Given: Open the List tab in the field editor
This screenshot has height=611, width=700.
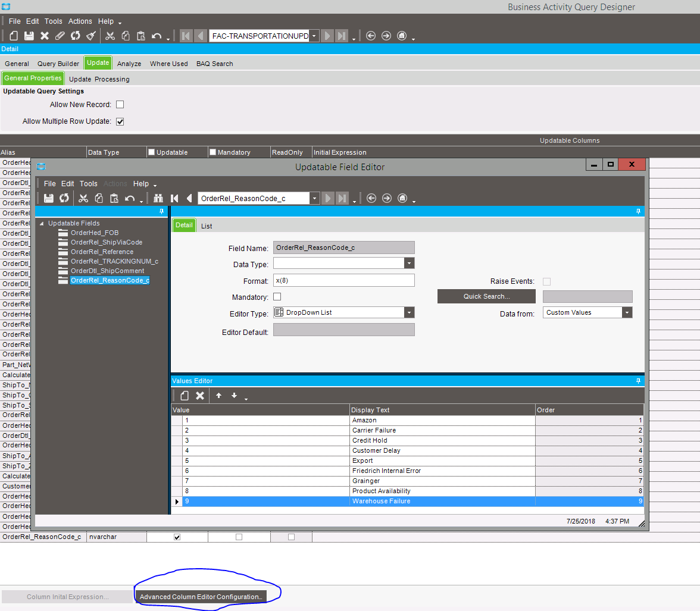Looking at the screenshot, I should pos(207,226).
